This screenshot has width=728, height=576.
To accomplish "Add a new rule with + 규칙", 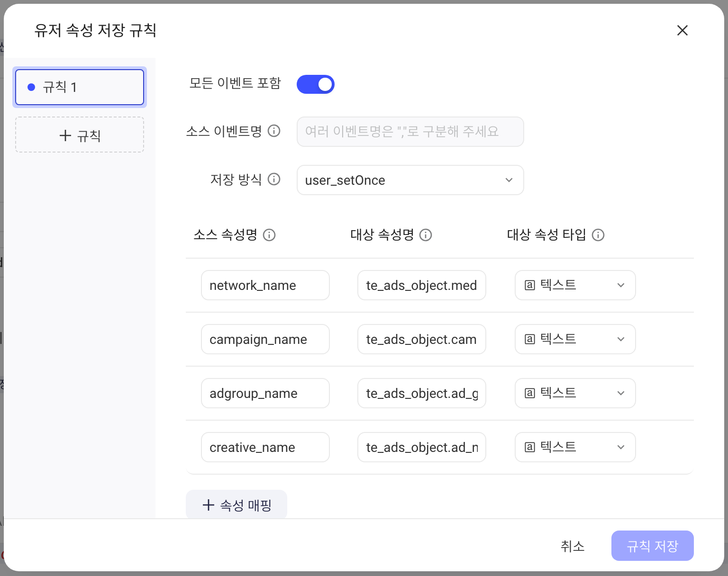I will (80, 135).
